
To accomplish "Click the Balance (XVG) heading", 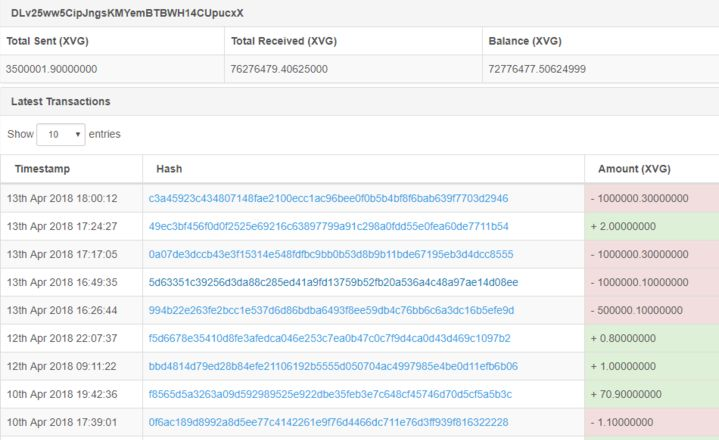I will tap(525, 41).
